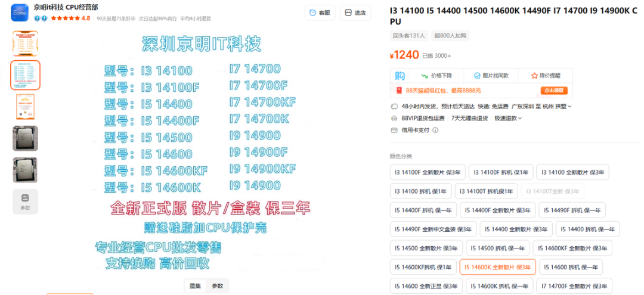
Task: Select option I5 14400F 拆机 保一年
Action: tap(423, 210)
